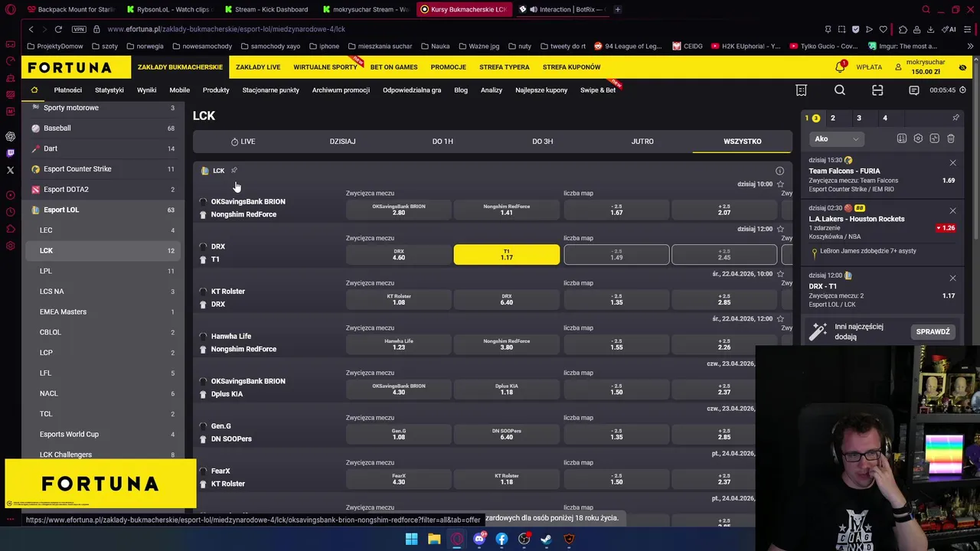
Task: Click the SPRAWDŹ button
Action: [933, 331]
